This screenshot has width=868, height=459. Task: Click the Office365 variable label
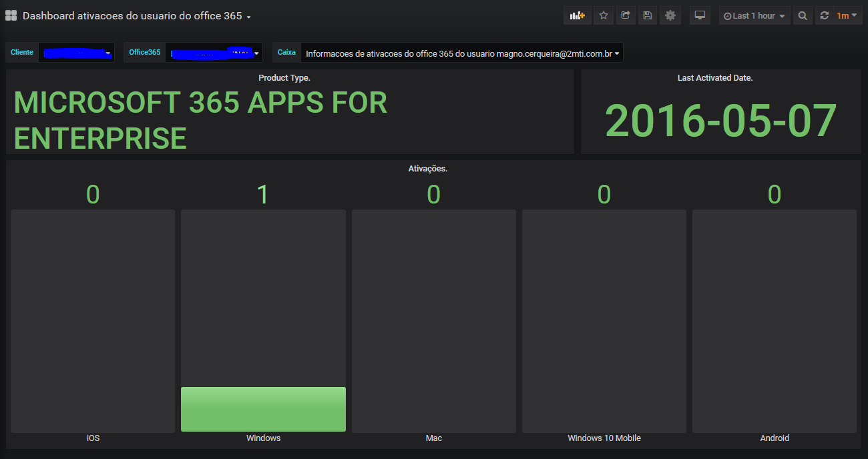point(145,52)
